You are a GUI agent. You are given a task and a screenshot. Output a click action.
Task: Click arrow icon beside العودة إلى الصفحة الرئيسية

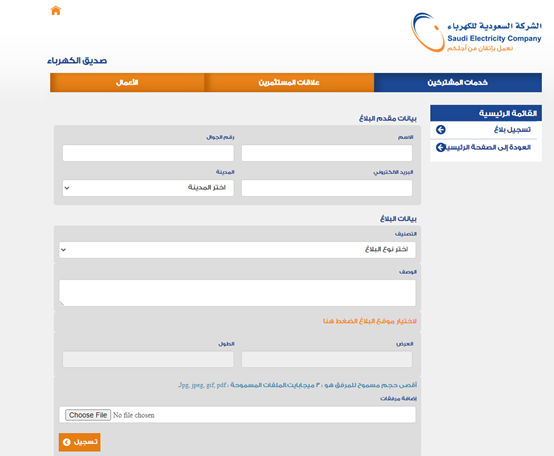pos(441,147)
